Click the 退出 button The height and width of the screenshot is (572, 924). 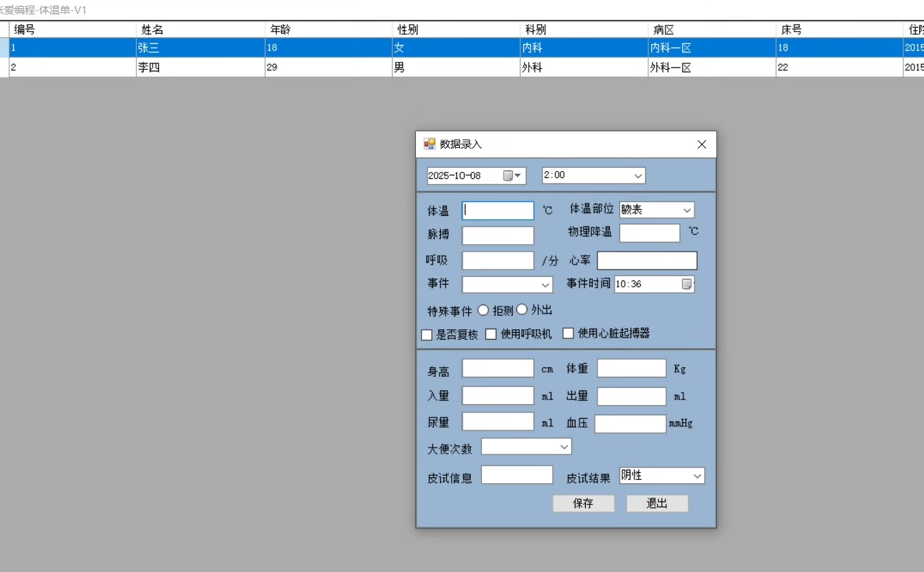tap(657, 503)
